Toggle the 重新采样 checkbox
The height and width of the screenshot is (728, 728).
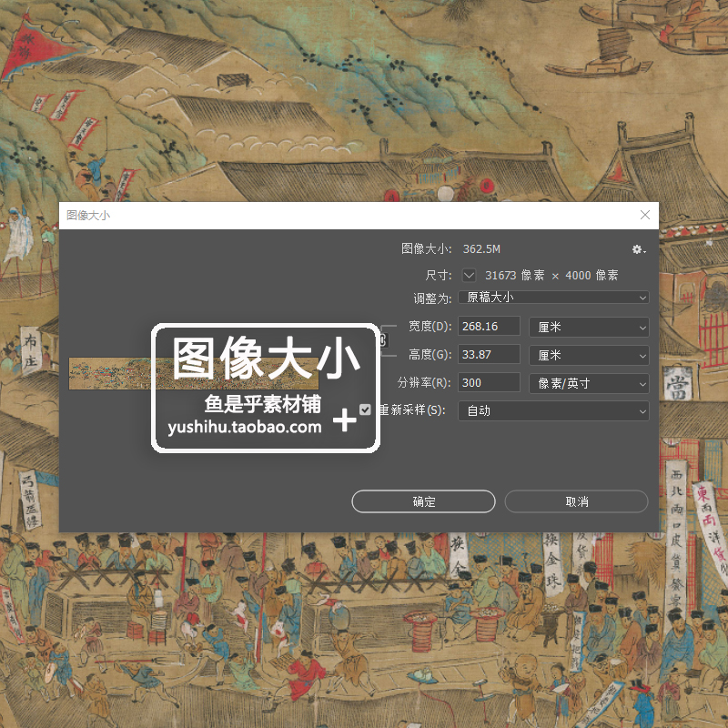pos(365,409)
